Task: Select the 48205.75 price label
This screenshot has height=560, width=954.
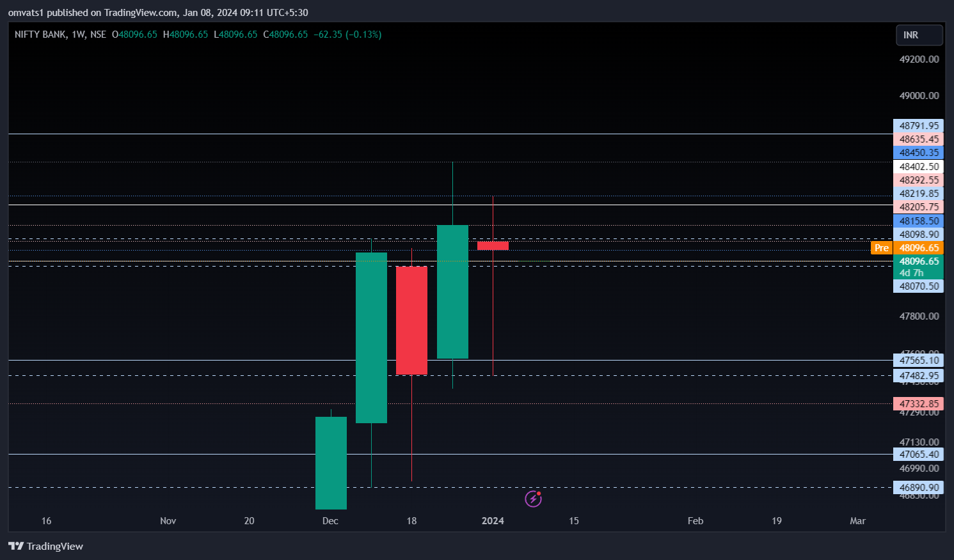Action: (x=918, y=207)
